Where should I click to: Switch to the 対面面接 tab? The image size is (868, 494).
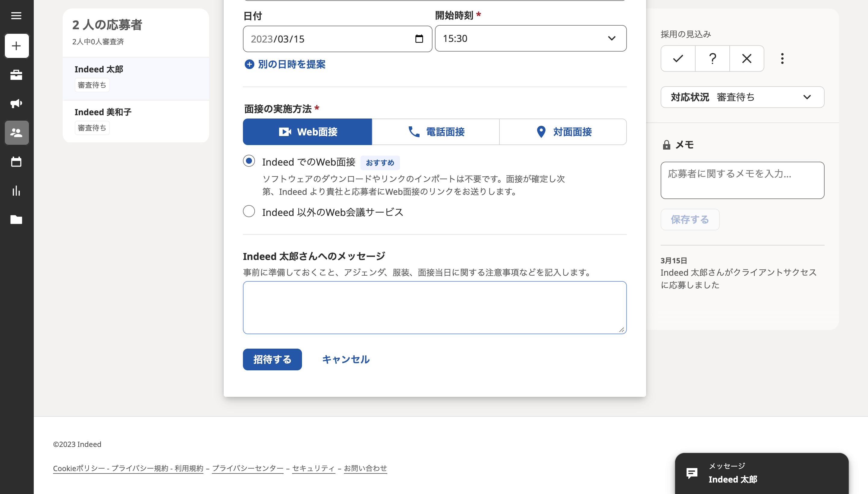tap(563, 131)
